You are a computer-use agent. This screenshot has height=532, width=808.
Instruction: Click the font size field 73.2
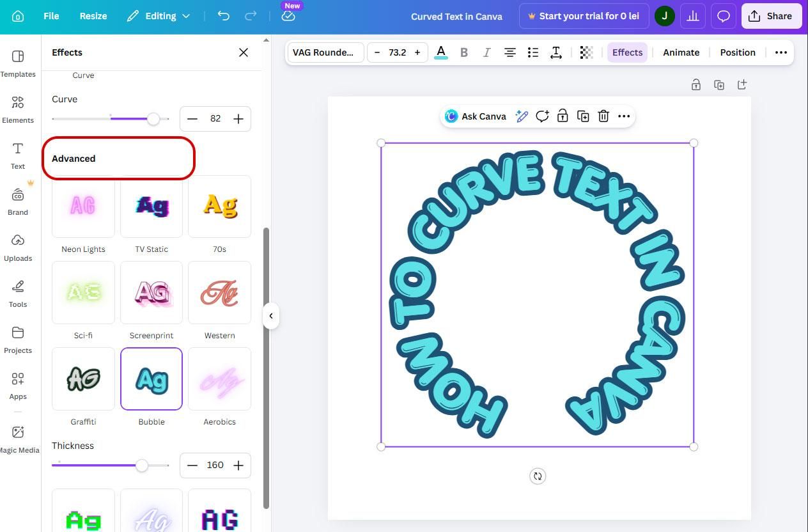click(x=397, y=52)
